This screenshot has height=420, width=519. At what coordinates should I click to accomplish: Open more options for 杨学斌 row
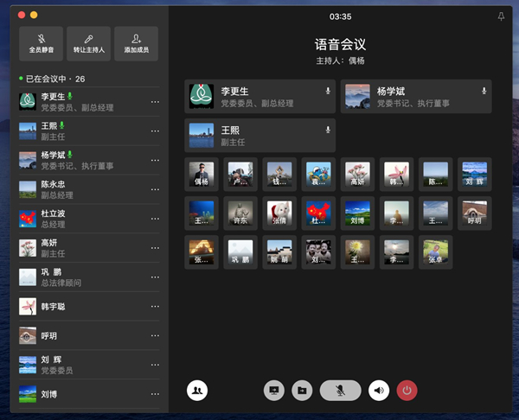(155, 161)
